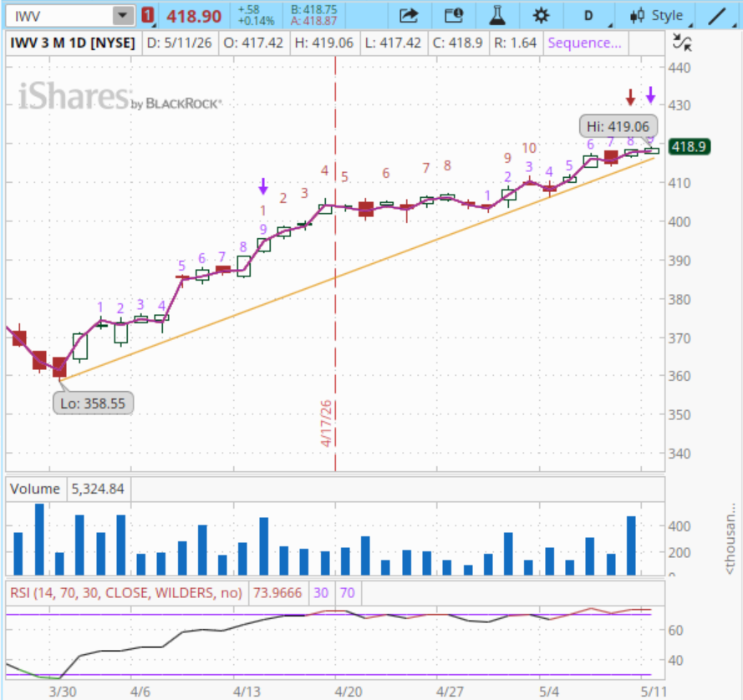
Task: Click the bid price B: 418.75
Action: click(313, 10)
